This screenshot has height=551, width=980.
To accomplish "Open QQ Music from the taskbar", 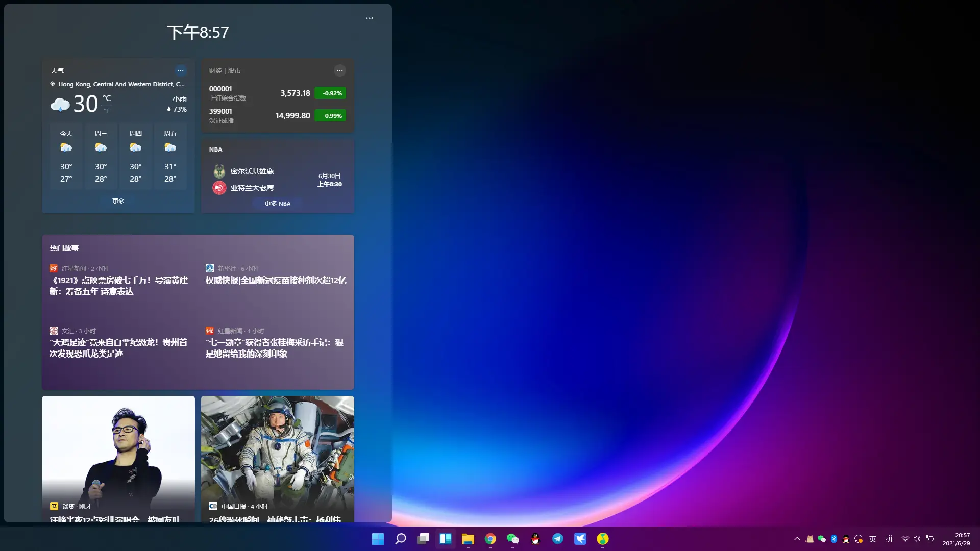I will pyautogui.click(x=603, y=539).
